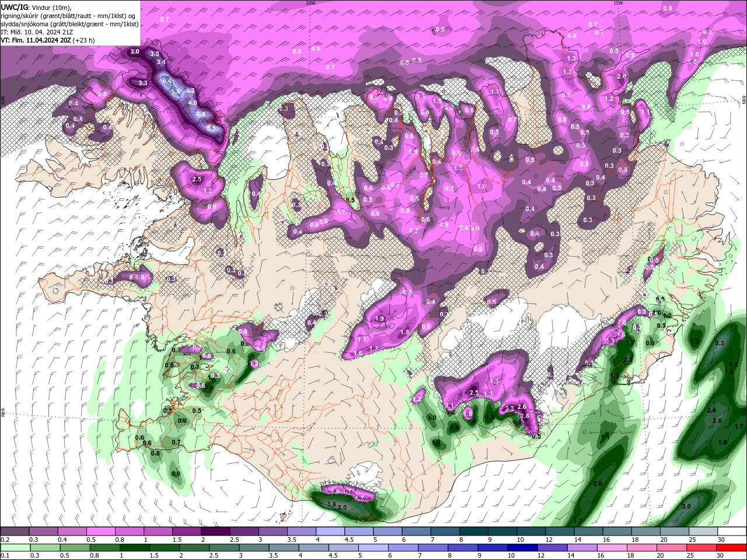The width and height of the screenshot is (747, 560).
Task: Click the 'slydda/snjókoma (grátt/bleikt/grænt' description line
Action: (70, 24)
